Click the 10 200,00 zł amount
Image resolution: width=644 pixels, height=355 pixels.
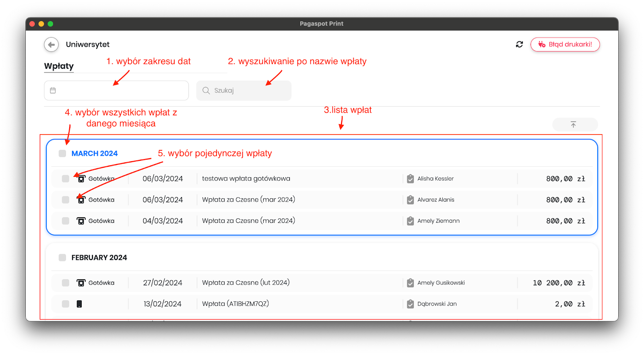click(x=559, y=283)
